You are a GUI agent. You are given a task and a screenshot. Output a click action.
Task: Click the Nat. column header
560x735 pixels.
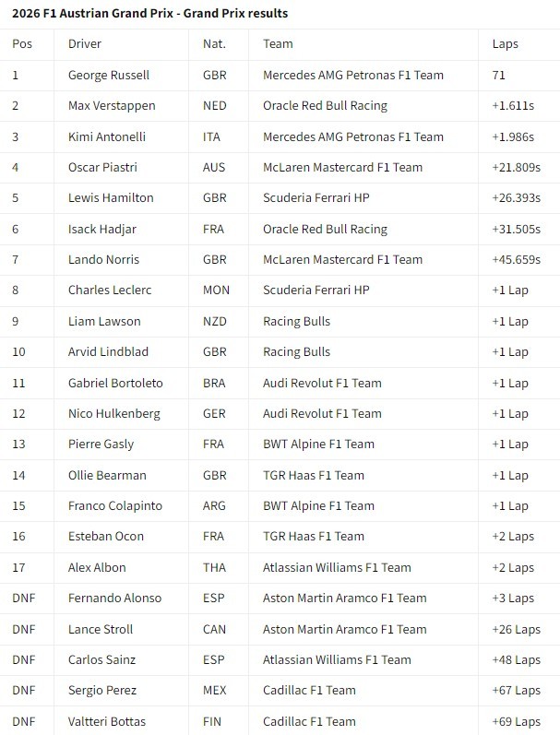[x=214, y=44]
